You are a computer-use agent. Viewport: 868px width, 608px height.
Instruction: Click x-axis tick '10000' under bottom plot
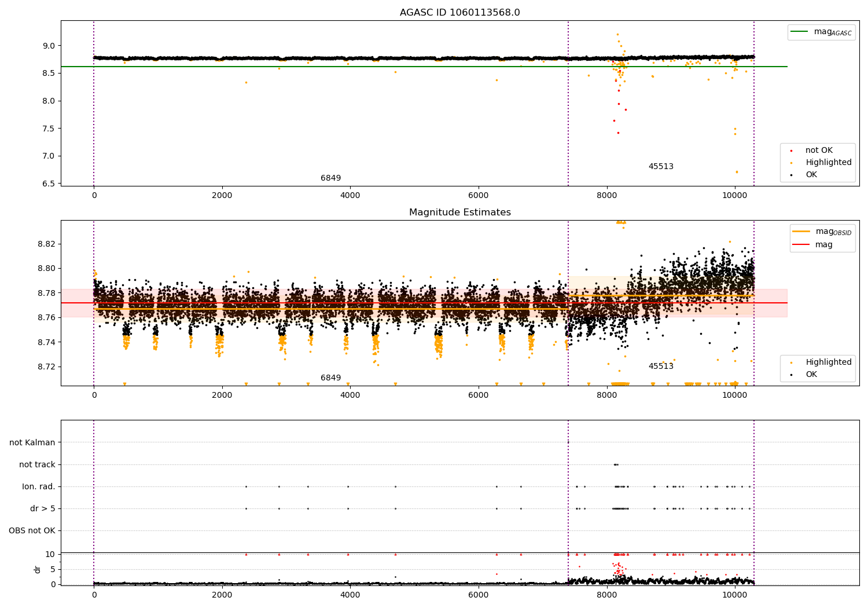point(735,595)
